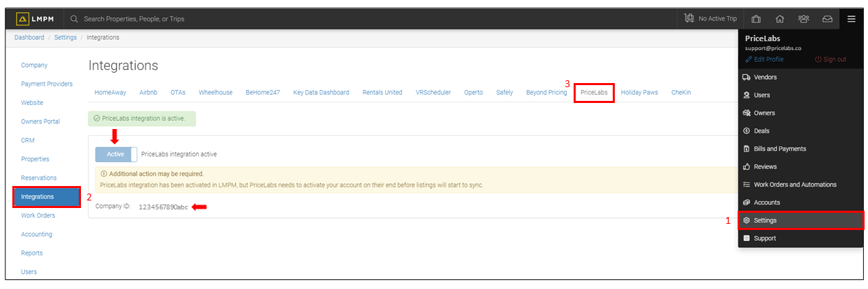
Task: Open Reservations in the settings sidebar
Action: click(38, 178)
